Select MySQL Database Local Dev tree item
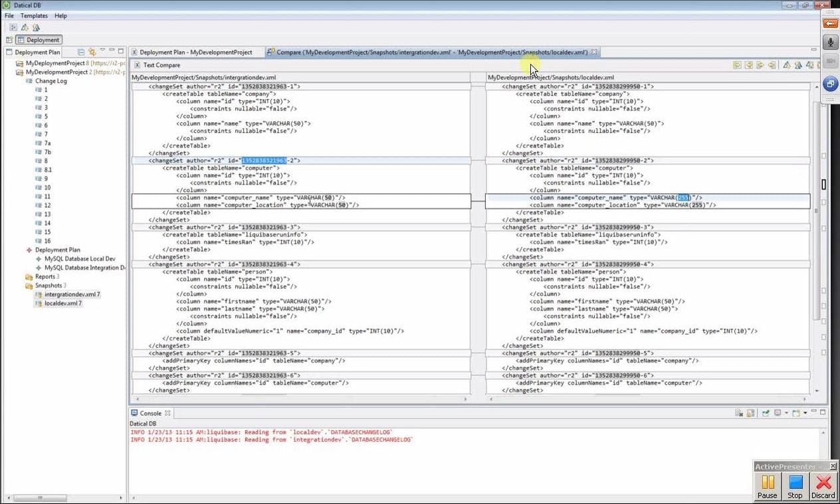The image size is (840, 504). 80,259
